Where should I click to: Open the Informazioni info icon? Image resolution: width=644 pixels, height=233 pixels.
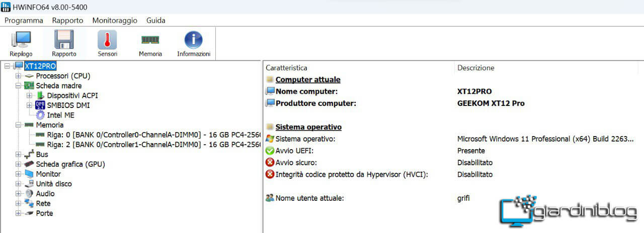(194, 44)
